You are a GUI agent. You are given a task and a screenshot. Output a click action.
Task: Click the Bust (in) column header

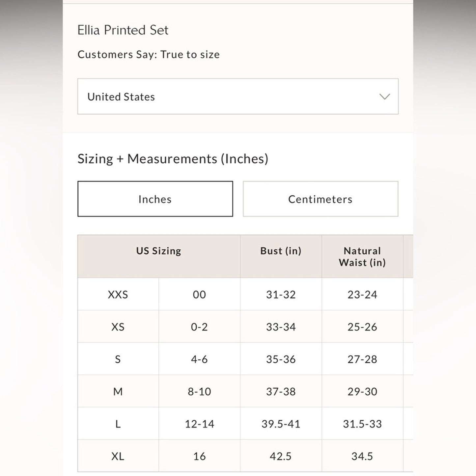(x=281, y=251)
